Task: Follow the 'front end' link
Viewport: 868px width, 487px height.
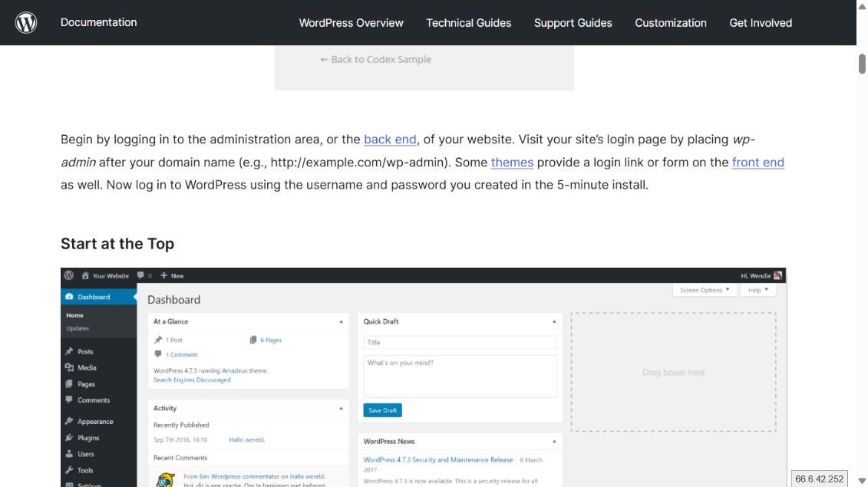Action: pyautogui.click(x=757, y=162)
